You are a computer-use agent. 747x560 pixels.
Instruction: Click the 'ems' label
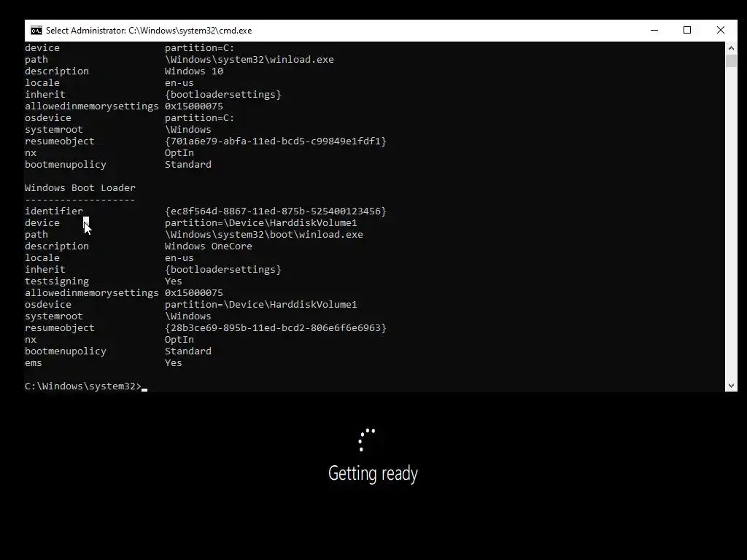[34, 363]
